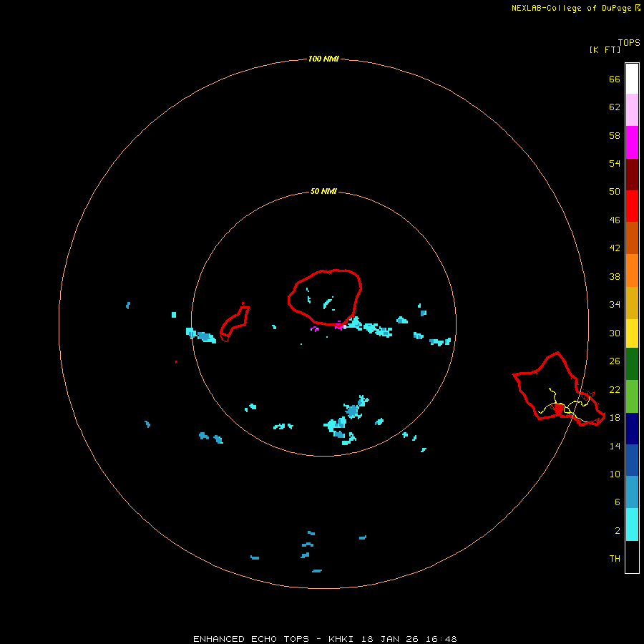Pick the yellow legend swatch
This screenshot has height=644, width=644.
click(632, 333)
